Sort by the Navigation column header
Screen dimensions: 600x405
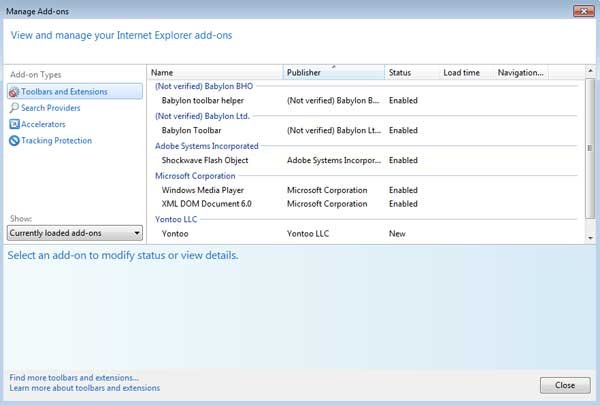[x=521, y=72]
